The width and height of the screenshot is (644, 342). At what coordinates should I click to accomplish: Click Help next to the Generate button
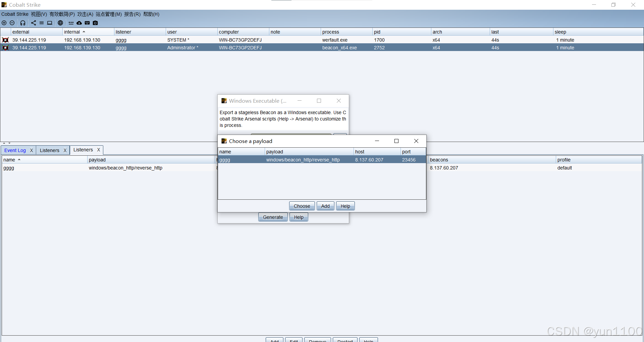[x=299, y=217]
